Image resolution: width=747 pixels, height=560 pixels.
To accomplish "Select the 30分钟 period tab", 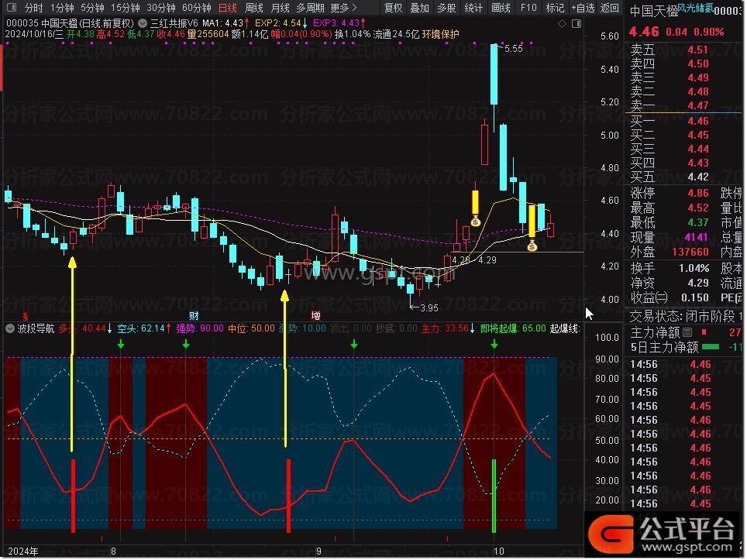I will (161, 8).
